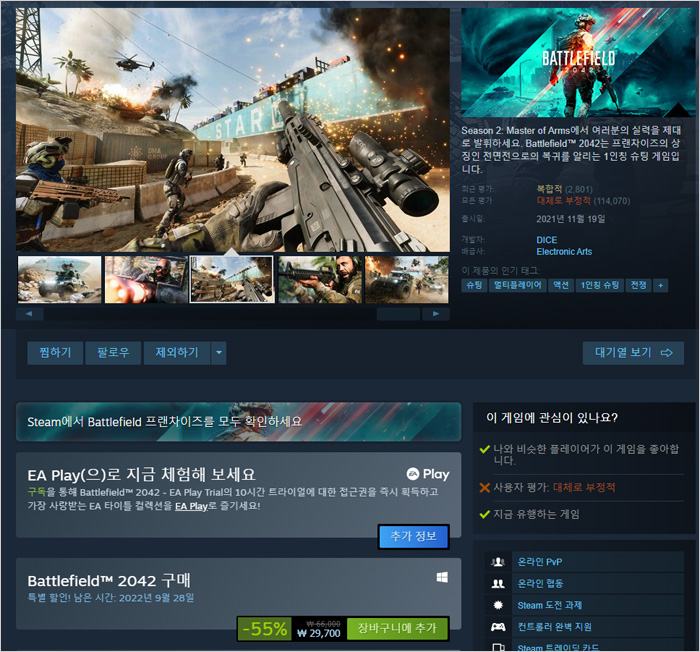The image size is (700, 652).
Task: Select the 멀티플레이어 tag
Action: [517, 285]
